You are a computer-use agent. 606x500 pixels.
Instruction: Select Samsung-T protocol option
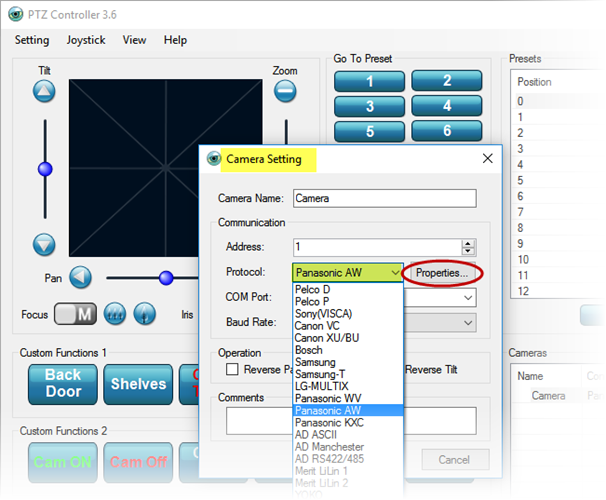(x=348, y=374)
